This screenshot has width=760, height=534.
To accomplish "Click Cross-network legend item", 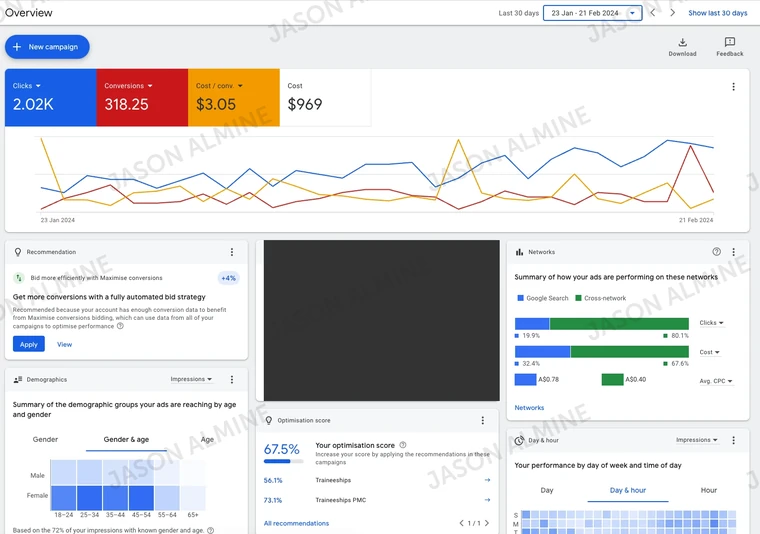I will tap(601, 298).
